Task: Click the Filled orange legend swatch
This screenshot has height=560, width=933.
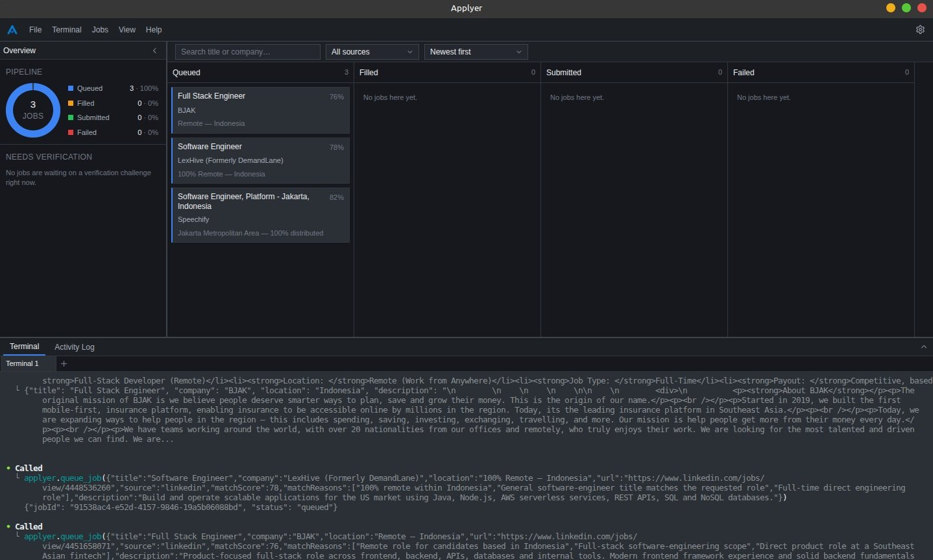Action: click(71, 103)
